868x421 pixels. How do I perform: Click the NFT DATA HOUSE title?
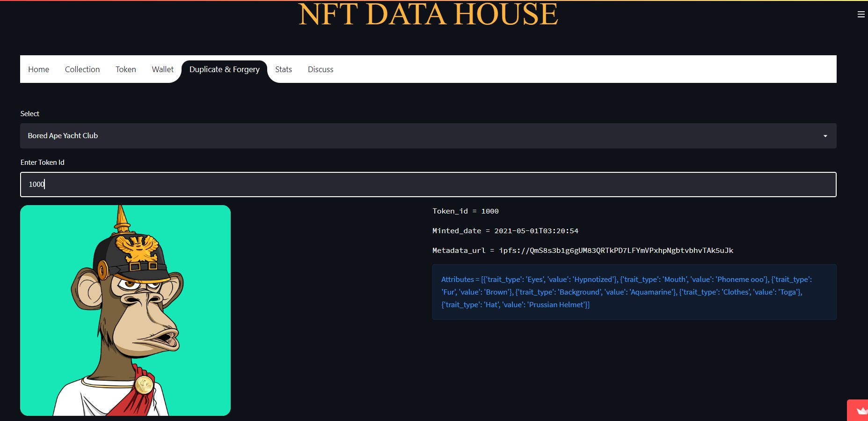tap(428, 14)
